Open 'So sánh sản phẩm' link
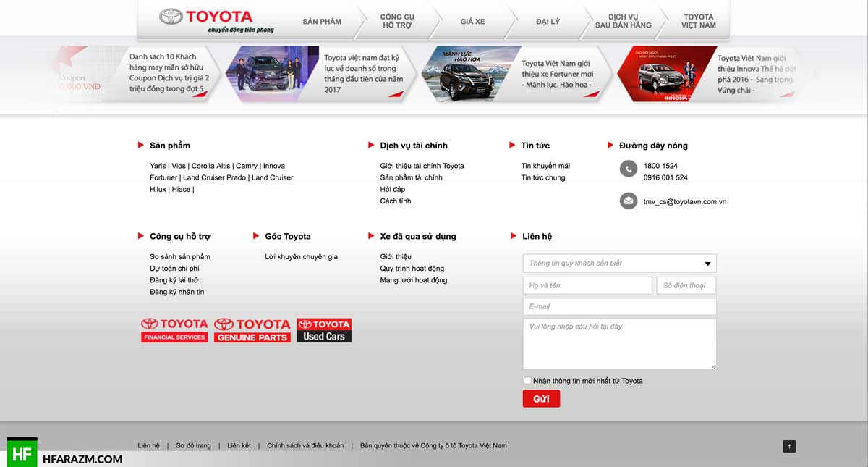This screenshot has width=868, height=467. click(x=180, y=256)
